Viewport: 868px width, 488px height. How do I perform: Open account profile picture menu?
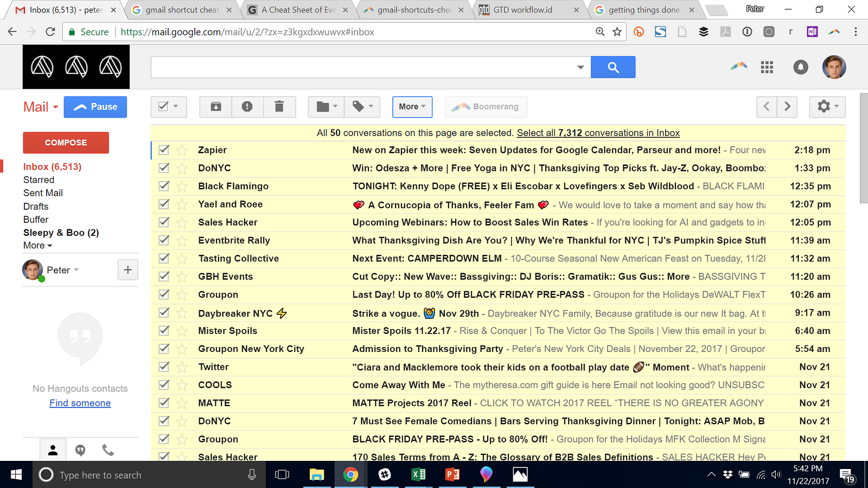[x=834, y=67]
